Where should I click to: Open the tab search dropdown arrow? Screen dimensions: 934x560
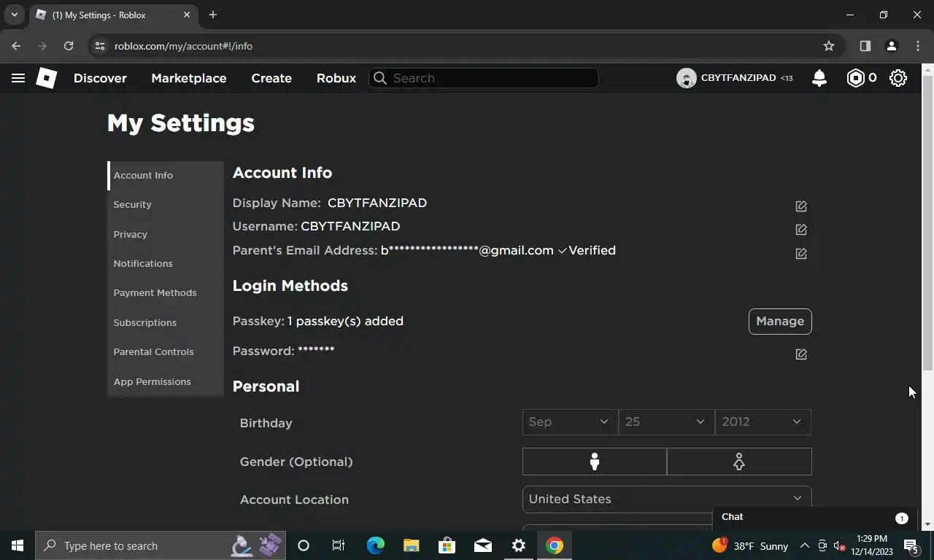pos(14,15)
